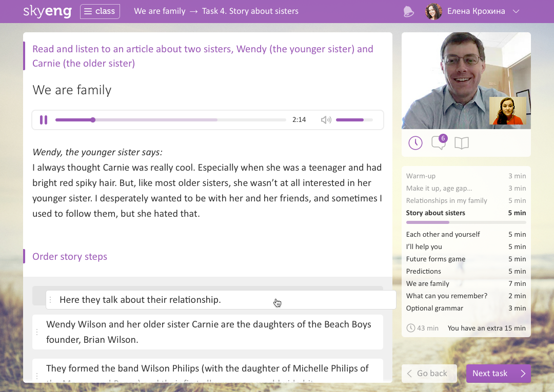Pause the audio playback

(x=44, y=120)
